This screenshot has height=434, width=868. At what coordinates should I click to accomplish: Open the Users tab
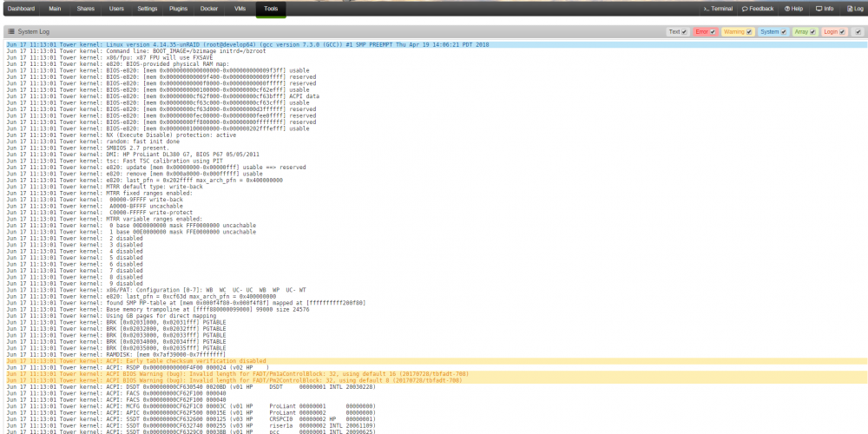coord(117,9)
